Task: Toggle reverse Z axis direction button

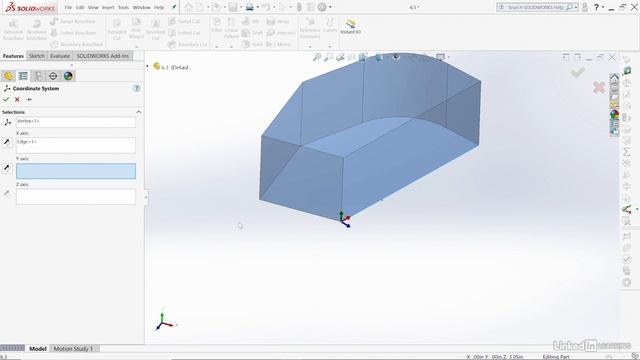Action: coord(7,193)
